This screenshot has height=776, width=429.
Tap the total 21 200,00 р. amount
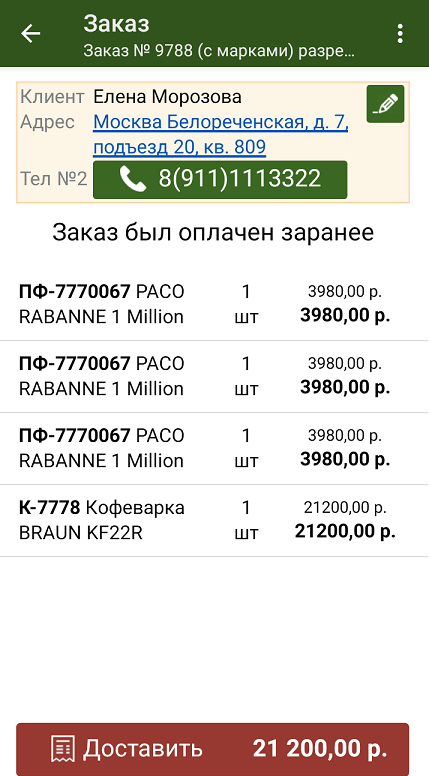(320, 749)
